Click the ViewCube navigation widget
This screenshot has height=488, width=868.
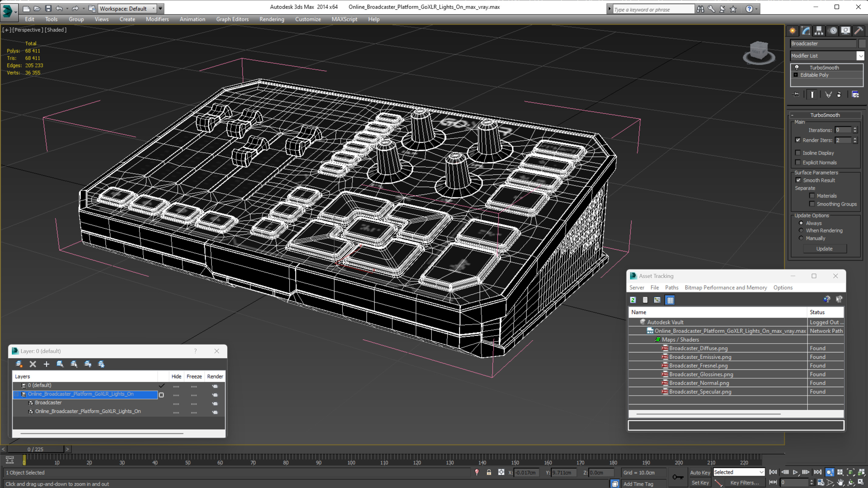759,53
